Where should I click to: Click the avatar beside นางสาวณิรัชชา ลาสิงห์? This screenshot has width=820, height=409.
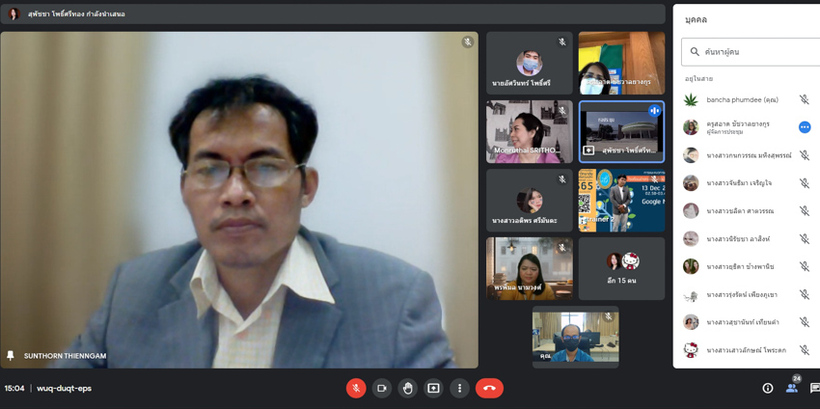691,238
